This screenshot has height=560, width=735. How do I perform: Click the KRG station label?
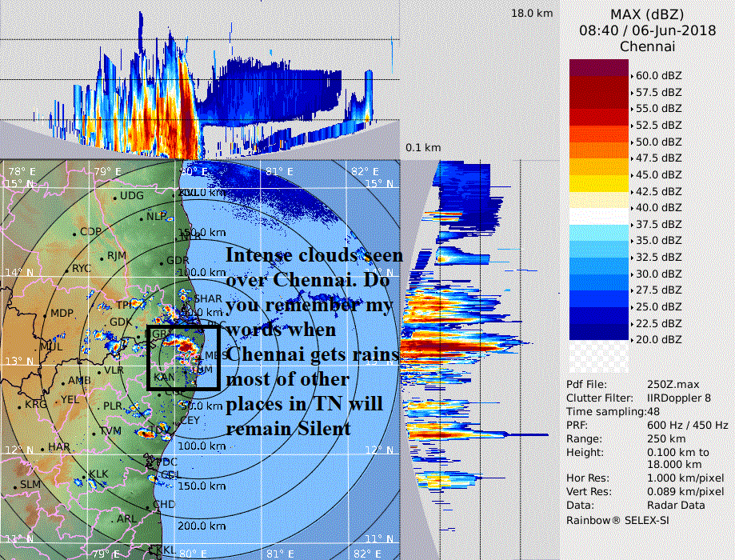[36, 404]
